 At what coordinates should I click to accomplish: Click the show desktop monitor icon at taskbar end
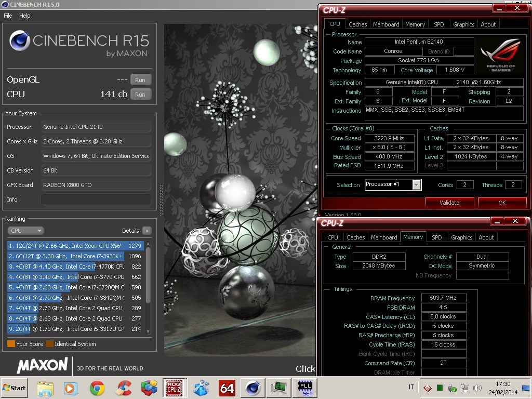point(526,389)
